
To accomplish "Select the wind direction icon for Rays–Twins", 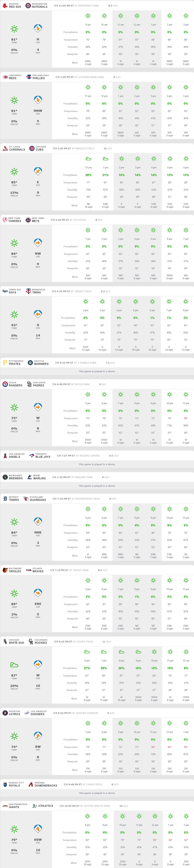I will [x=38, y=314].
